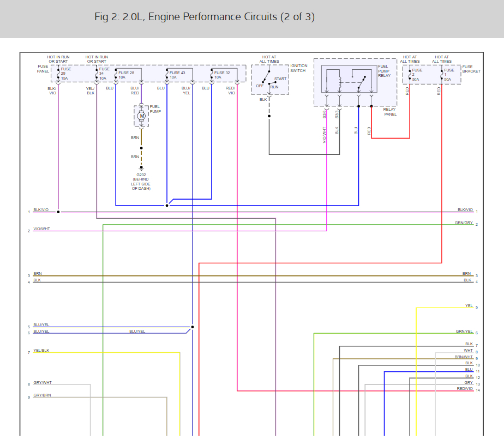Click Fuse 2 50A in fuse bracket

click(x=410, y=75)
